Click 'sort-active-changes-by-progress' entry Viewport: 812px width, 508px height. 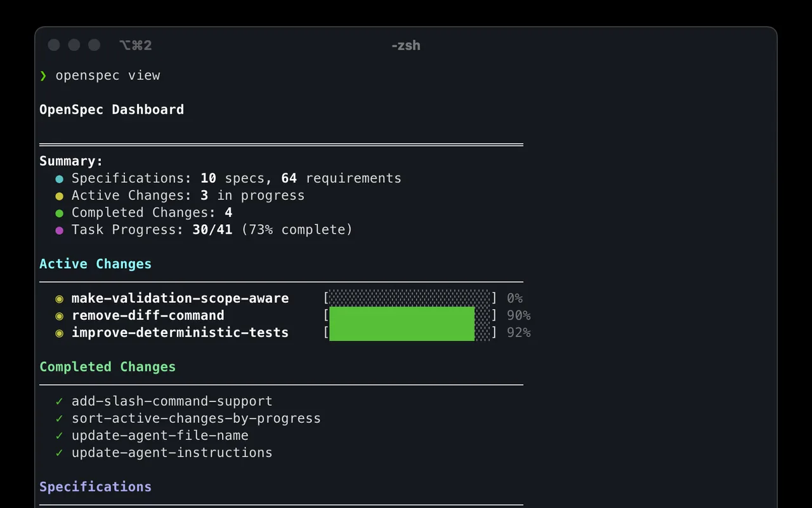tap(196, 418)
